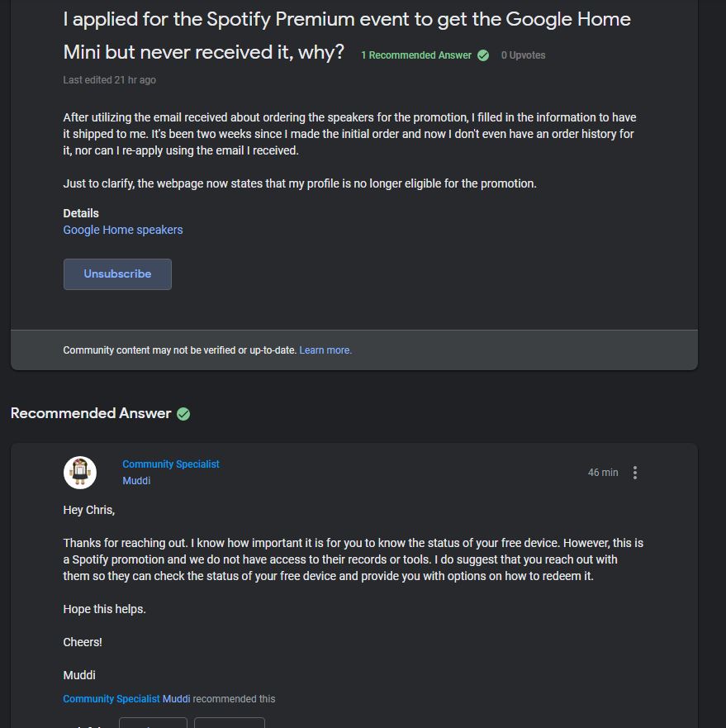Open the Google Home speakers link
Screen dimensions: 726x728
(x=123, y=230)
